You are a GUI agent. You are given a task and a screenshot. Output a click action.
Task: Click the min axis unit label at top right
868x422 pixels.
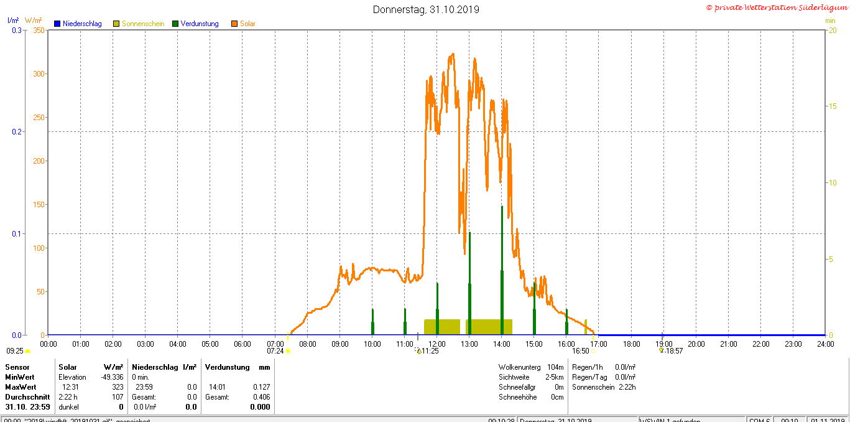point(830,21)
